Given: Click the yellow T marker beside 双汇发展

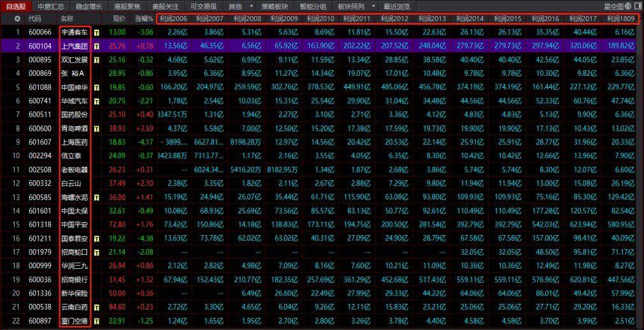Looking at the screenshot, I should 97,60.
